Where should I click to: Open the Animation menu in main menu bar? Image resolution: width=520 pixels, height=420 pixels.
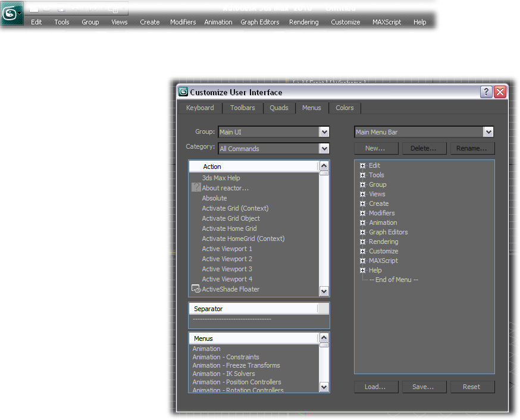218,22
